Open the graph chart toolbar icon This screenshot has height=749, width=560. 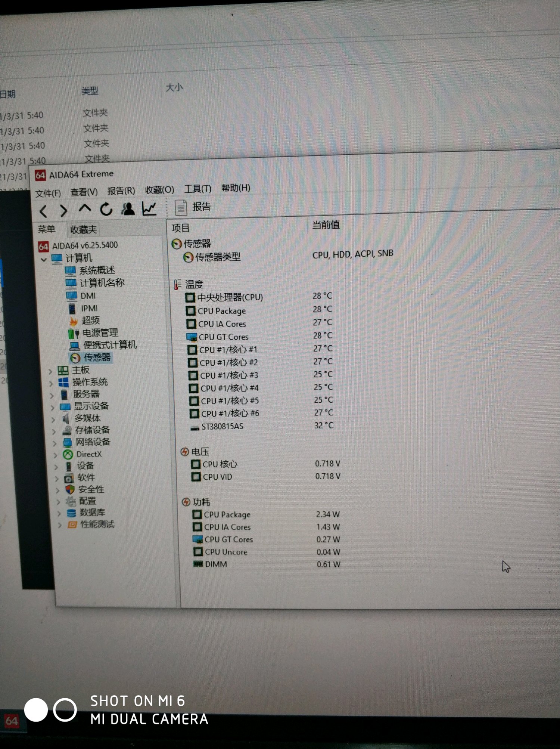coord(149,208)
